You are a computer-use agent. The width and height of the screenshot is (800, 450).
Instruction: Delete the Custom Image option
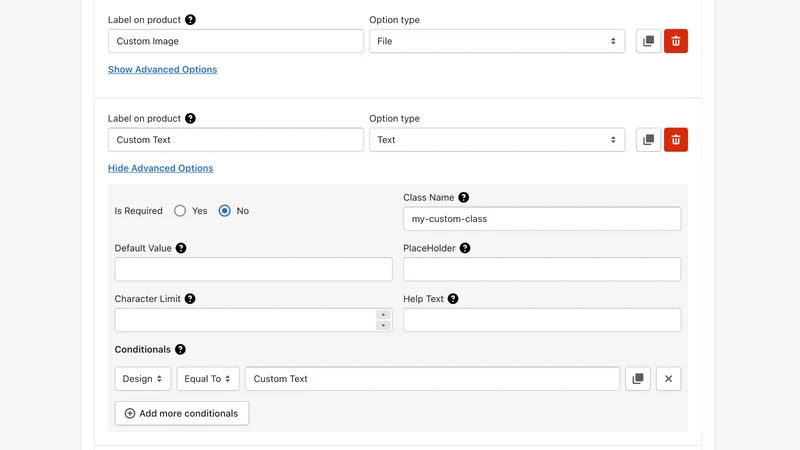(x=676, y=41)
